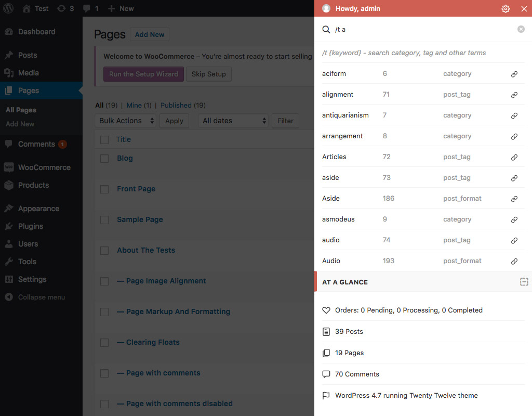Open the Bulk Actions dropdown
Screen dimensions: 532x416
(127, 121)
